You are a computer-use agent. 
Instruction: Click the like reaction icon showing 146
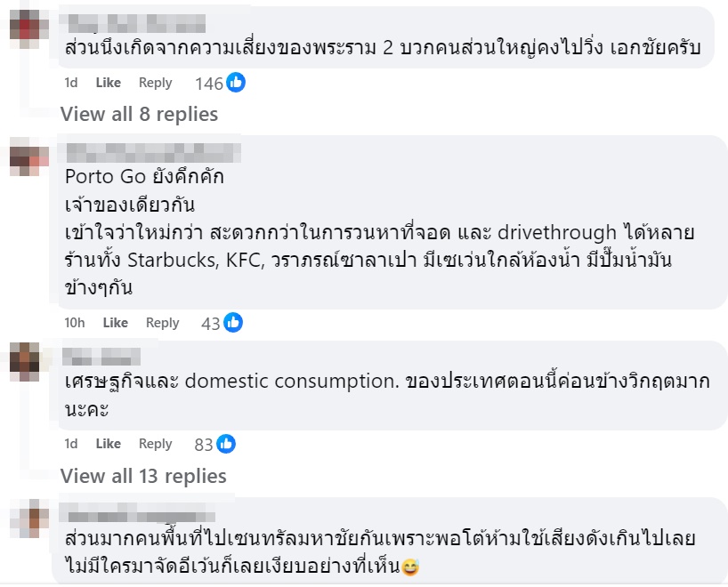tap(235, 83)
